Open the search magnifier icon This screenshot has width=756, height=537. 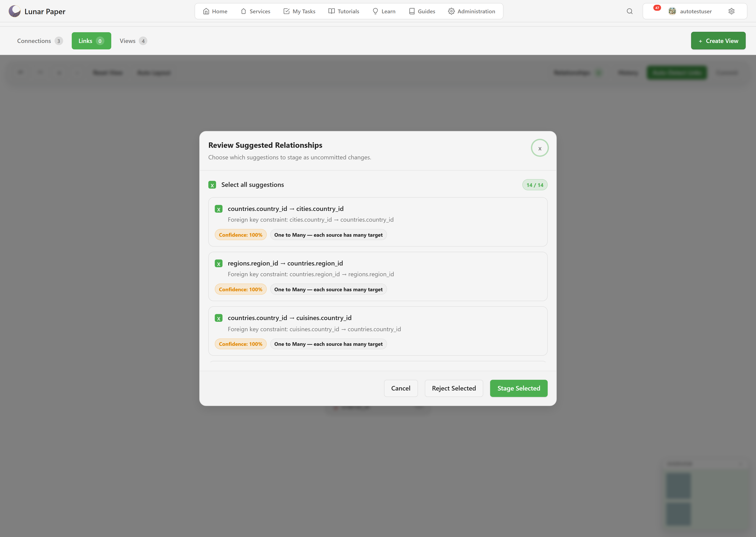click(629, 11)
